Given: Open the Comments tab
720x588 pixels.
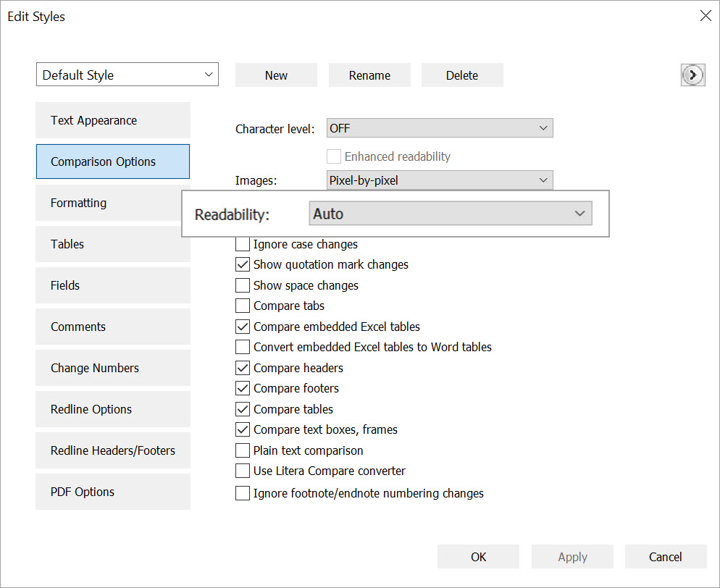Looking at the screenshot, I should pos(113,327).
